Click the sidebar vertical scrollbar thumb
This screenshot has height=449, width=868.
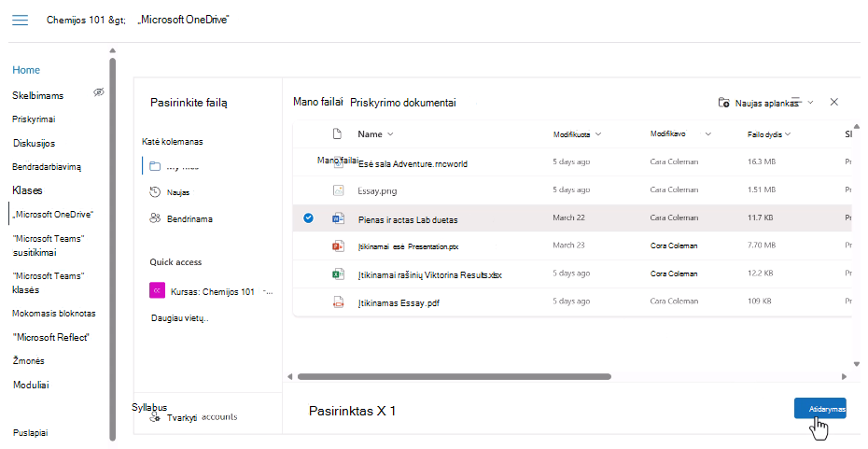(113, 249)
